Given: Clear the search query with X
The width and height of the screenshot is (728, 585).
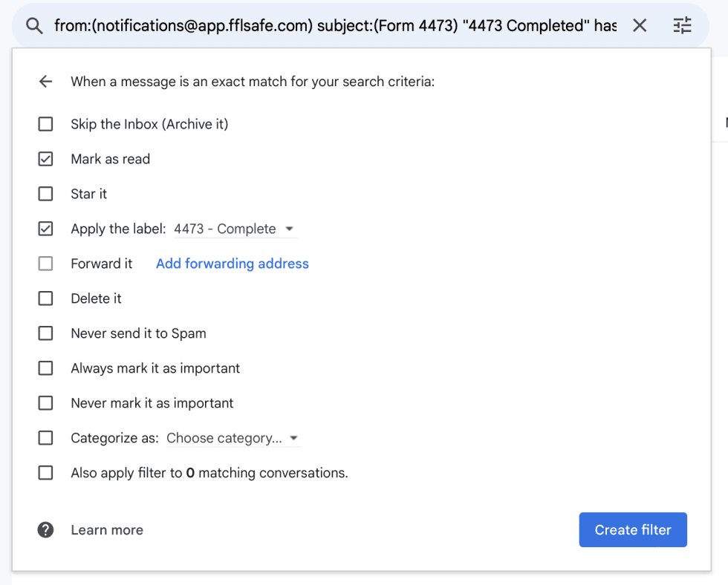Looking at the screenshot, I should (x=640, y=26).
